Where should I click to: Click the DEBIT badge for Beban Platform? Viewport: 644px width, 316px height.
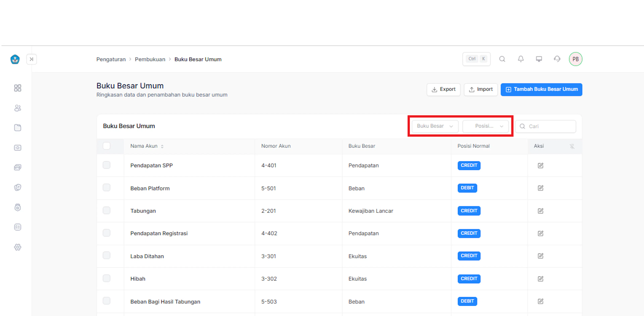(467, 188)
